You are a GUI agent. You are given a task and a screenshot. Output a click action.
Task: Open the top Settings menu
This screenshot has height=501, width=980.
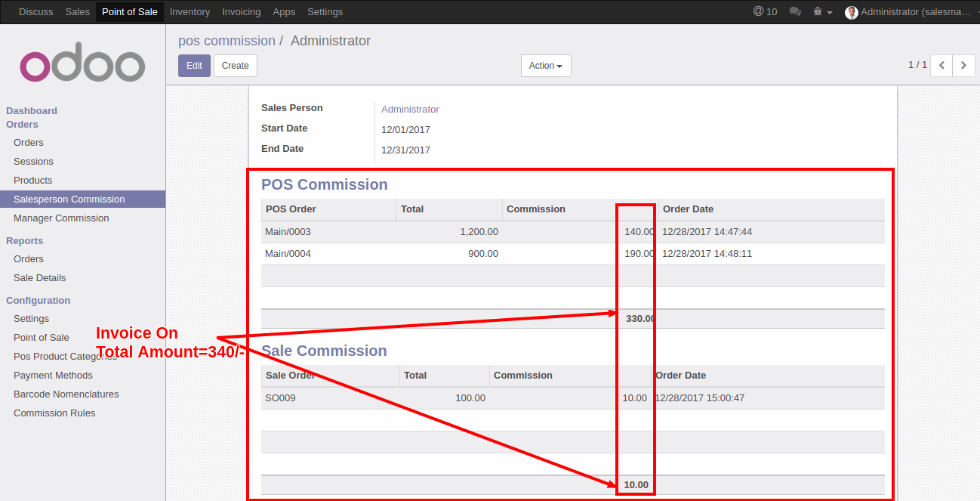[325, 12]
